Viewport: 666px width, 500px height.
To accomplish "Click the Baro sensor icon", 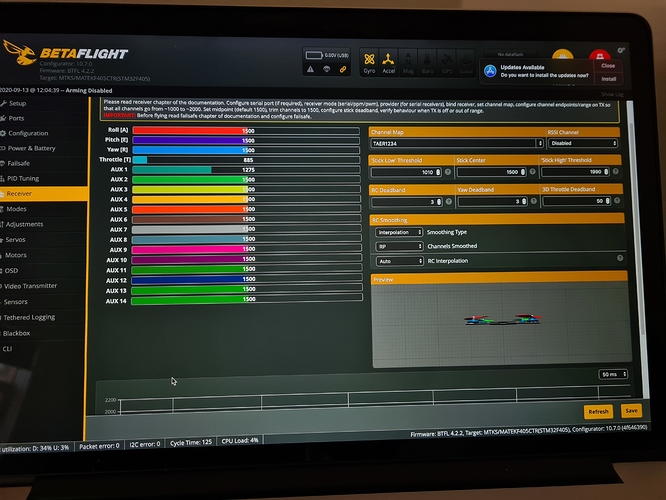I will (427, 62).
